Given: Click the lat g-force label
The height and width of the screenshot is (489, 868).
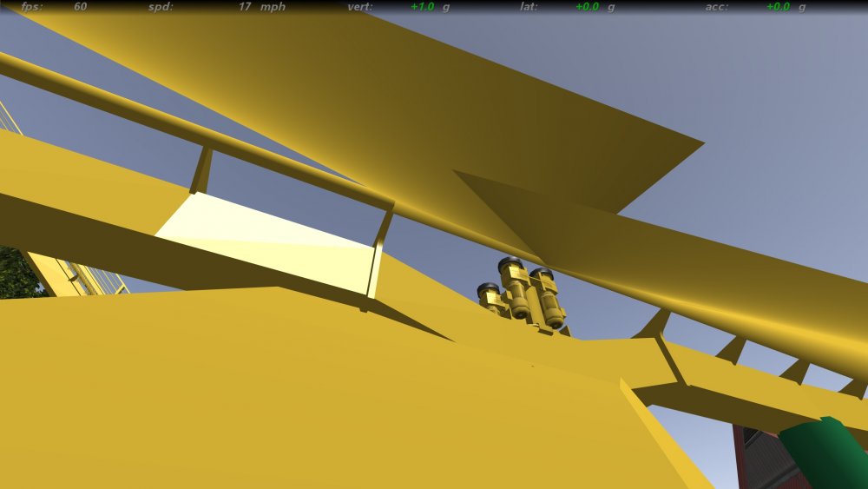Looking at the screenshot, I should [x=529, y=7].
